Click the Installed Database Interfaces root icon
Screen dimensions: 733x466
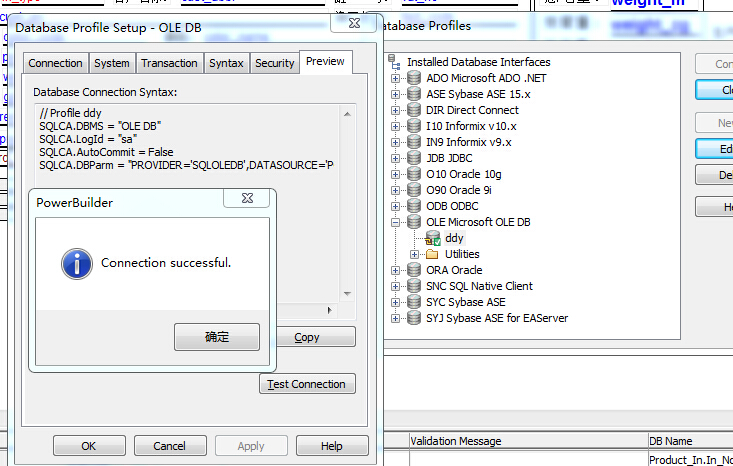395,62
